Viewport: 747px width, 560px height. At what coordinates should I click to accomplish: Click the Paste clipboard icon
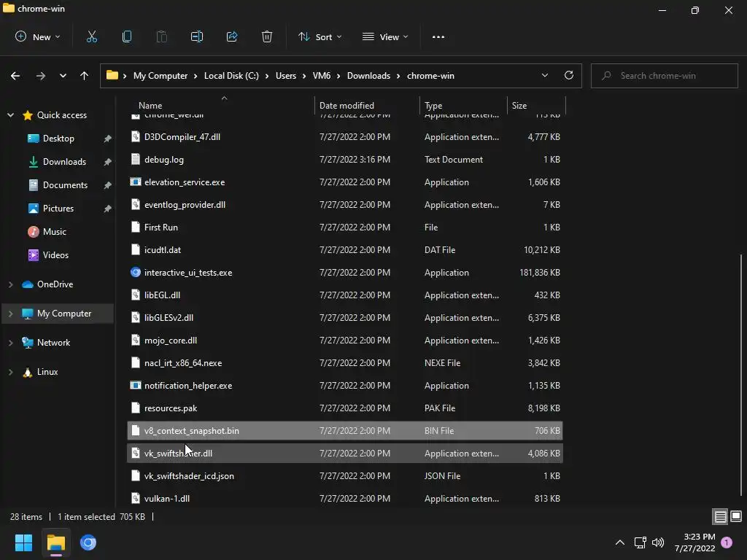click(x=162, y=36)
